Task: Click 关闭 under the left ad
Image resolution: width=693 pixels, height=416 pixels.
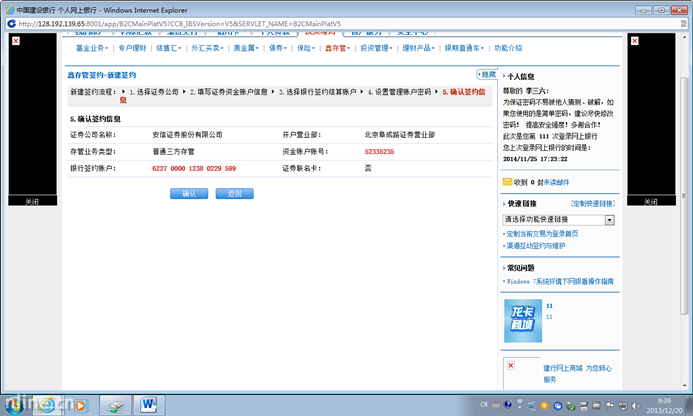Action: pyautogui.click(x=32, y=201)
